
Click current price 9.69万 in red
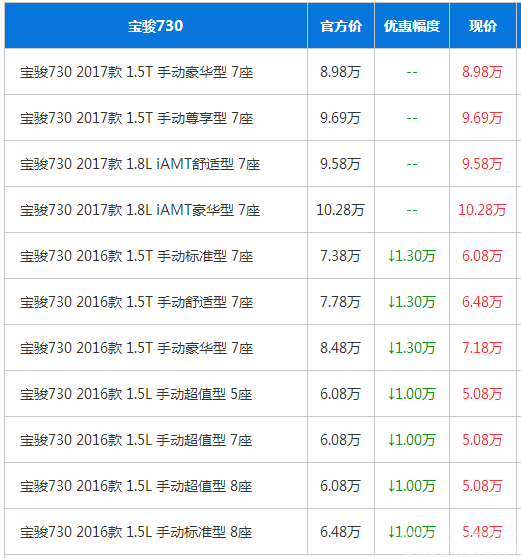coord(482,118)
